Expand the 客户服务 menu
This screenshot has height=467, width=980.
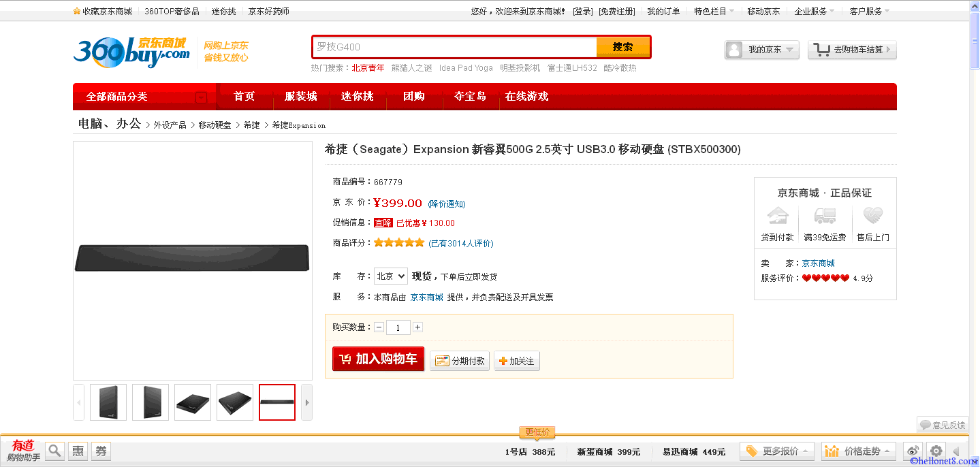click(869, 11)
